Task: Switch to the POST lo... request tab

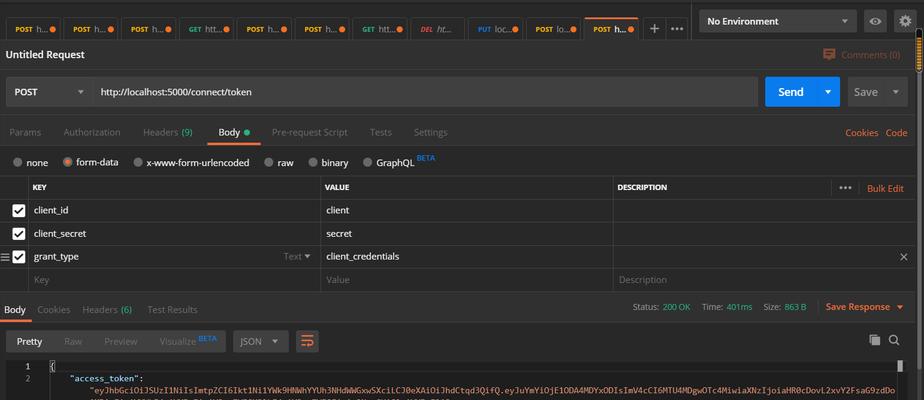Action: point(552,29)
